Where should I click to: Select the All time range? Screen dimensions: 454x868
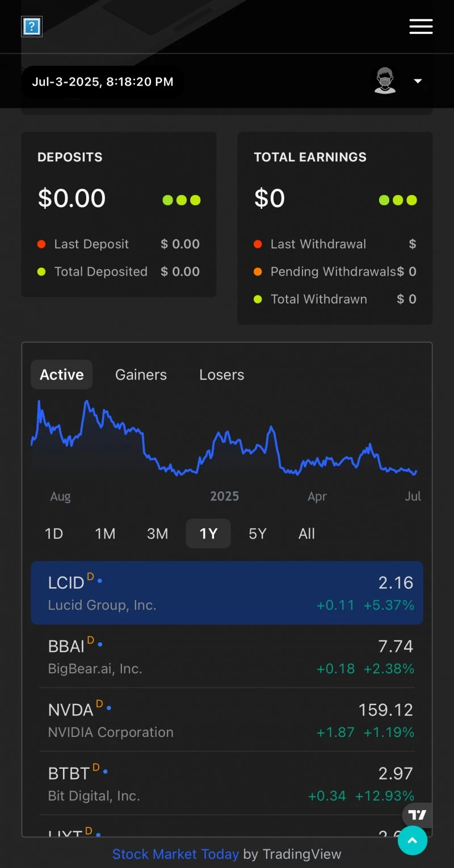pyautogui.click(x=306, y=533)
